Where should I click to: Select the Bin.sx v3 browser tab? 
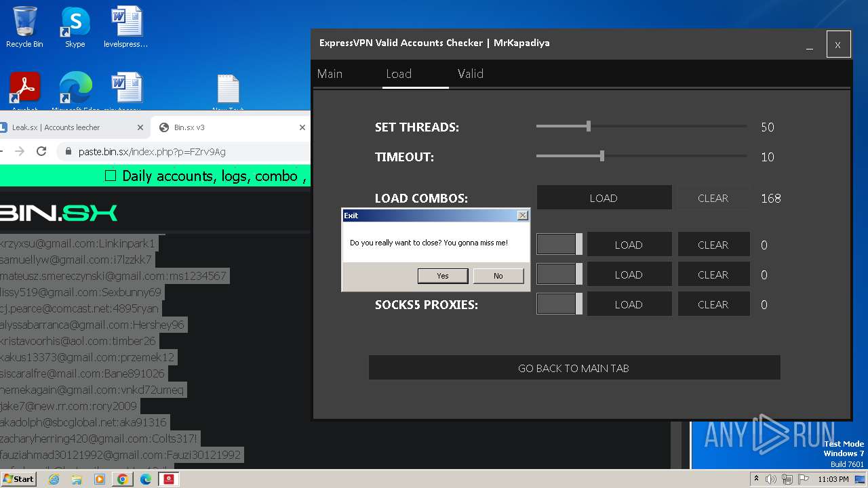(x=231, y=127)
